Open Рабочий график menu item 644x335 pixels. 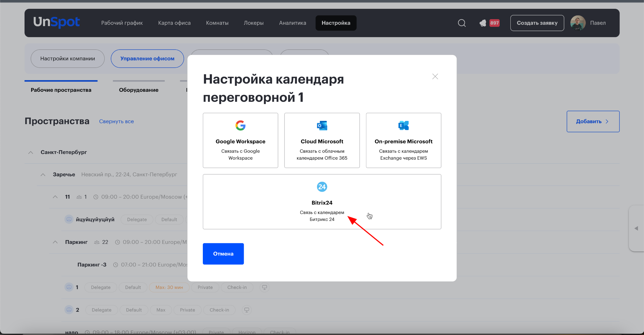point(122,23)
